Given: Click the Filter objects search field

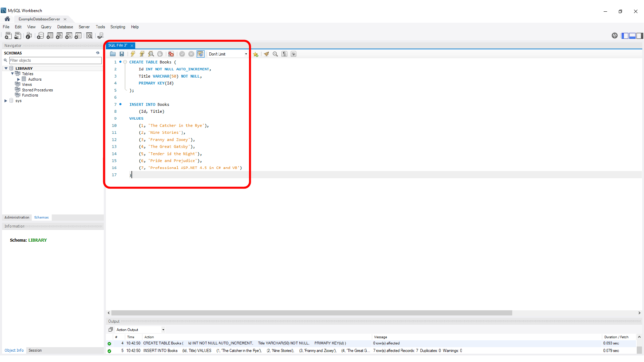Looking at the screenshot, I should pyautogui.click(x=55, y=60).
